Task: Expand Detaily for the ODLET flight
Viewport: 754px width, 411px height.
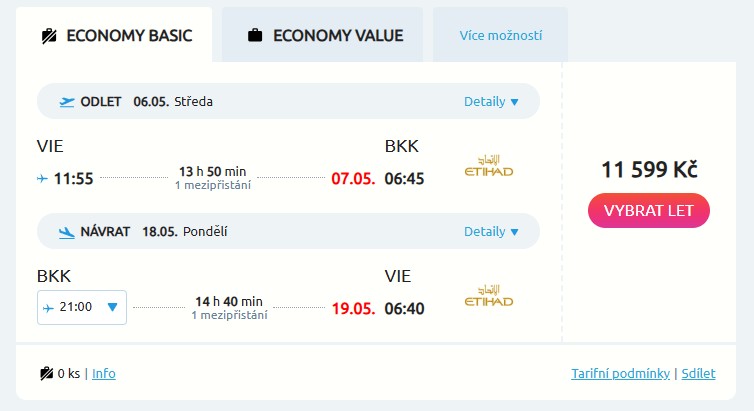Action: [491, 101]
